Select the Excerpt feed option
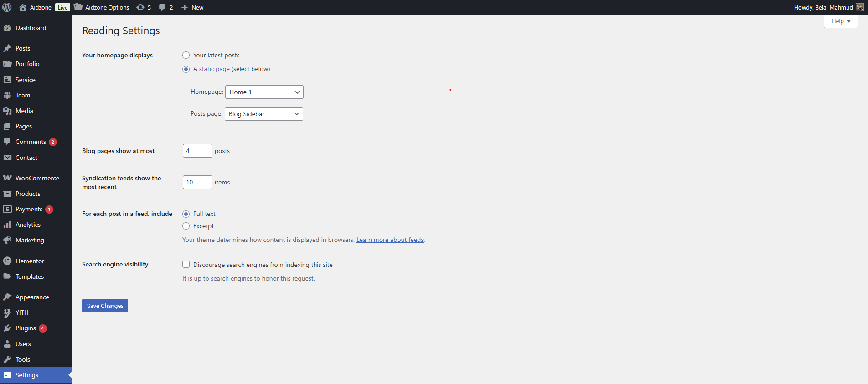This screenshot has width=868, height=384. pyautogui.click(x=186, y=226)
